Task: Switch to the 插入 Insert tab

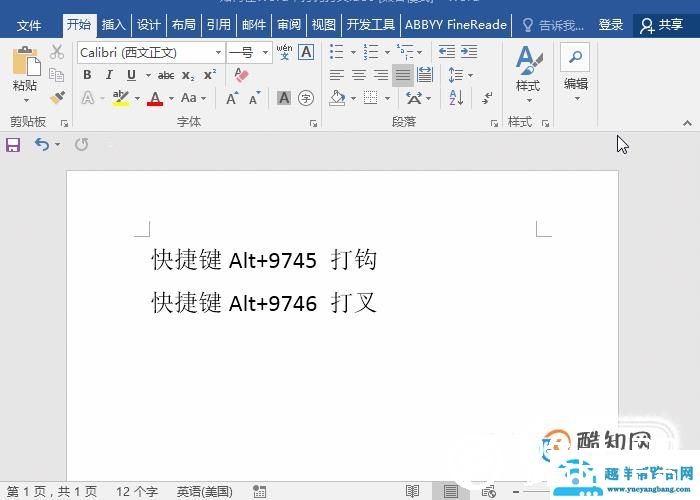Action: click(x=113, y=25)
